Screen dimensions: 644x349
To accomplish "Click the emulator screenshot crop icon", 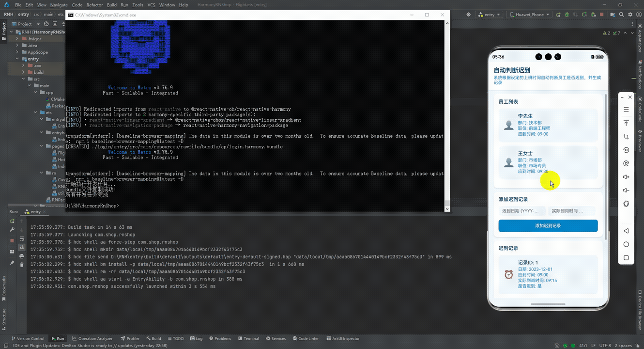I will 626,137.
